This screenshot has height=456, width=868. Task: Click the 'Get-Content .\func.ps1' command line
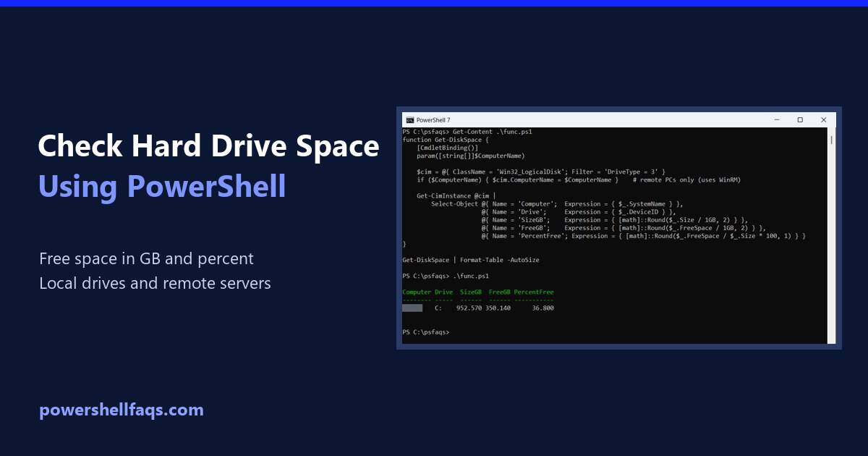(467, 132)
